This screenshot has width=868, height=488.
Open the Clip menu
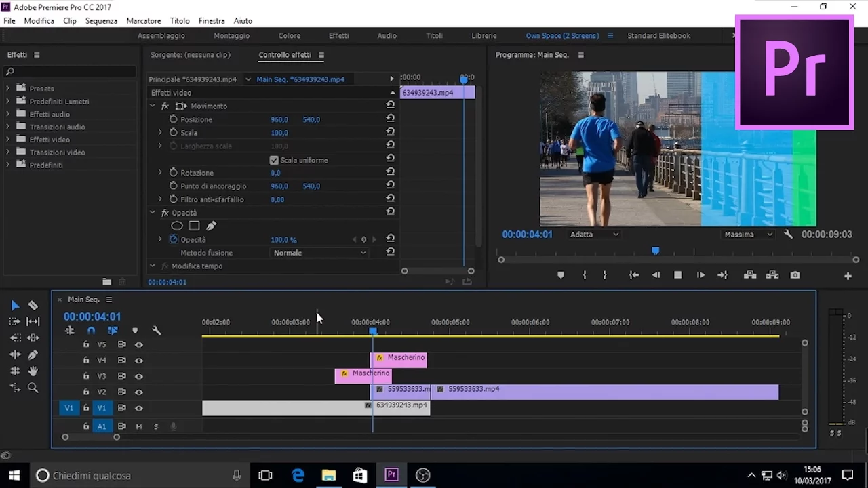(70, 21)
